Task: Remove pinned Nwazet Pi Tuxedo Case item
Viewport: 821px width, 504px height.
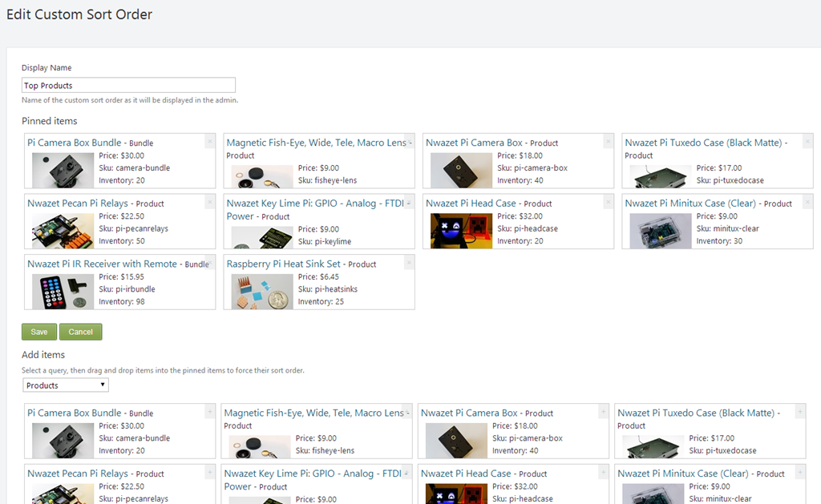Action: [807, 142]
